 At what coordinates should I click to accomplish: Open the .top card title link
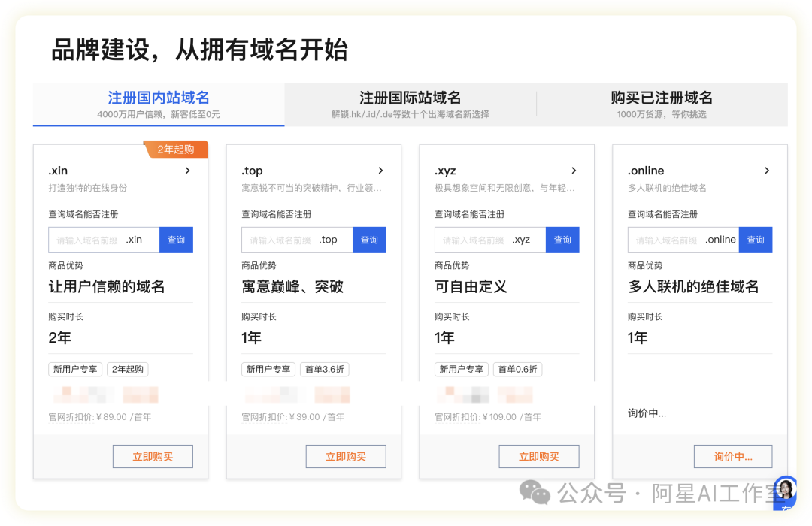252,171
